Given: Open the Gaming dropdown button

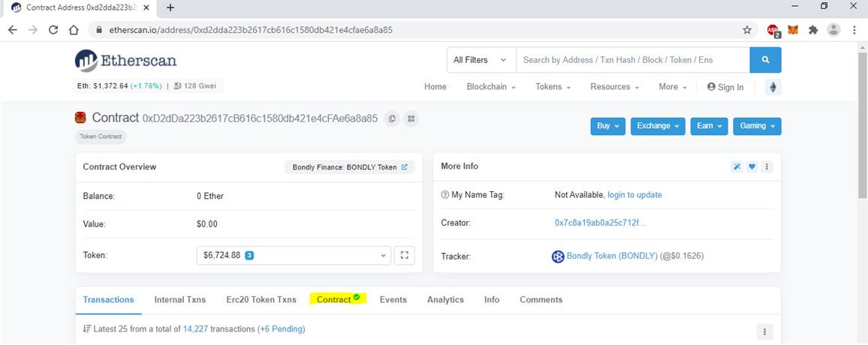Looking at the screenshot, I should click(x=758, y=126).
